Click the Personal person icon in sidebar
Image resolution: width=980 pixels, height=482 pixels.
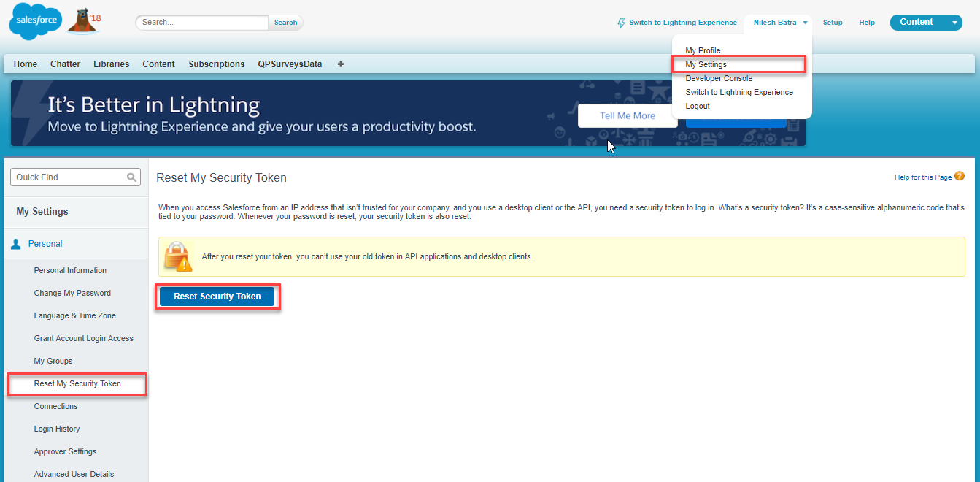[x=16, y=244]
